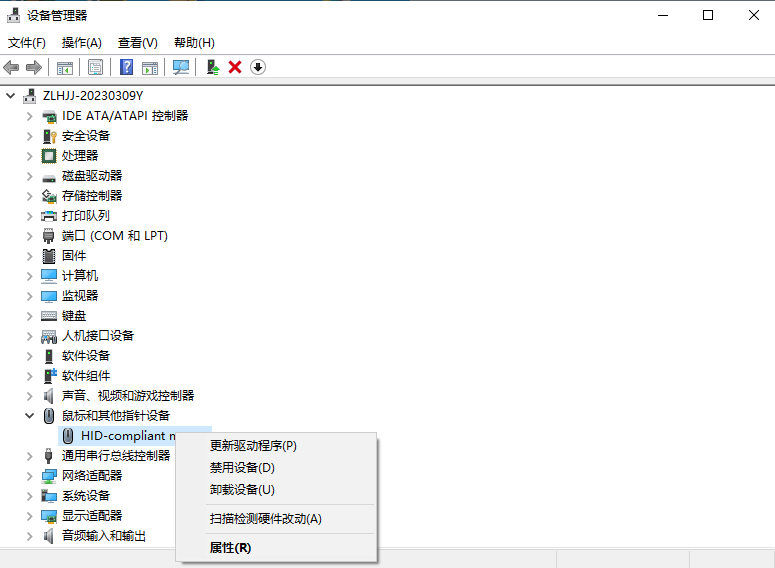Image resolution: width=775 pixels, height=568 pixels.
Task: Open the 帮助(H) menu
Action: (x=194, y=43)
